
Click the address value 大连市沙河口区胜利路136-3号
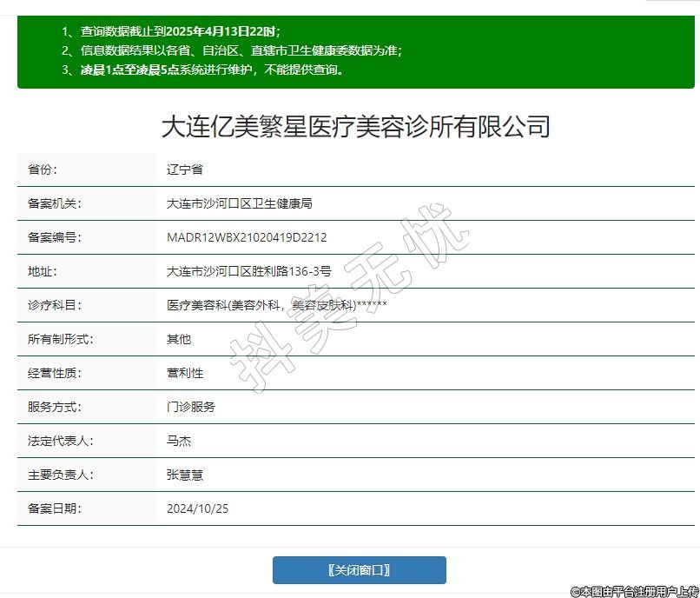[x=248, y=271]
